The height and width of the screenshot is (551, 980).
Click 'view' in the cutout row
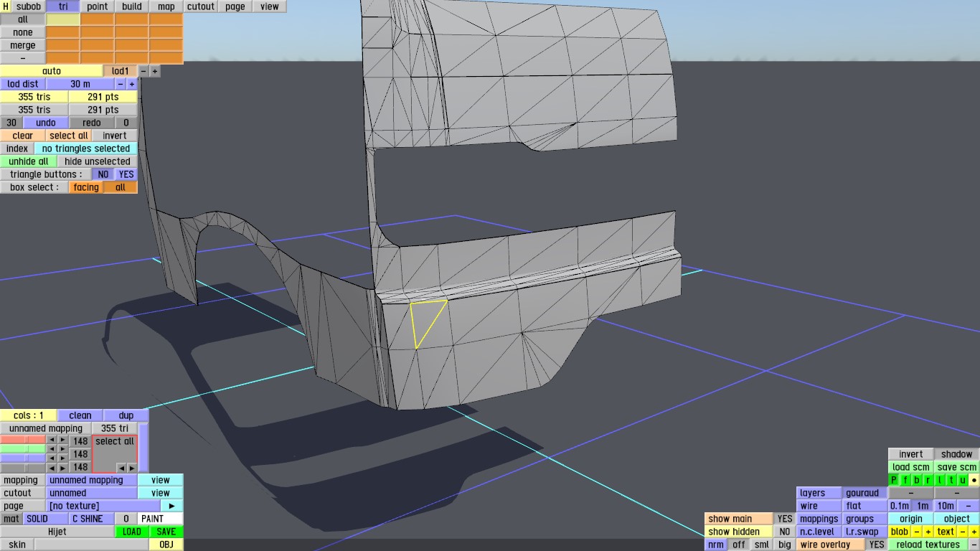(161, 493)
